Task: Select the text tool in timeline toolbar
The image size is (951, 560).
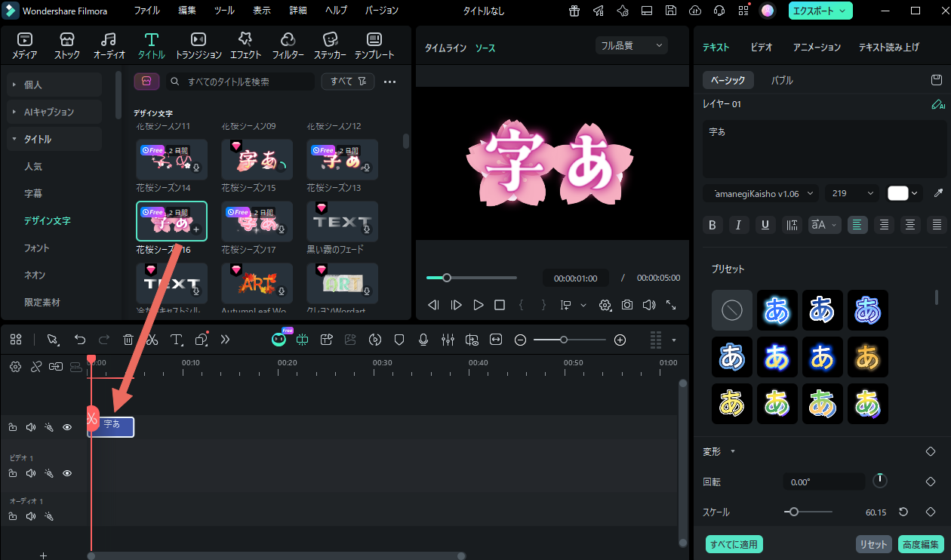Action: (176, 340)
